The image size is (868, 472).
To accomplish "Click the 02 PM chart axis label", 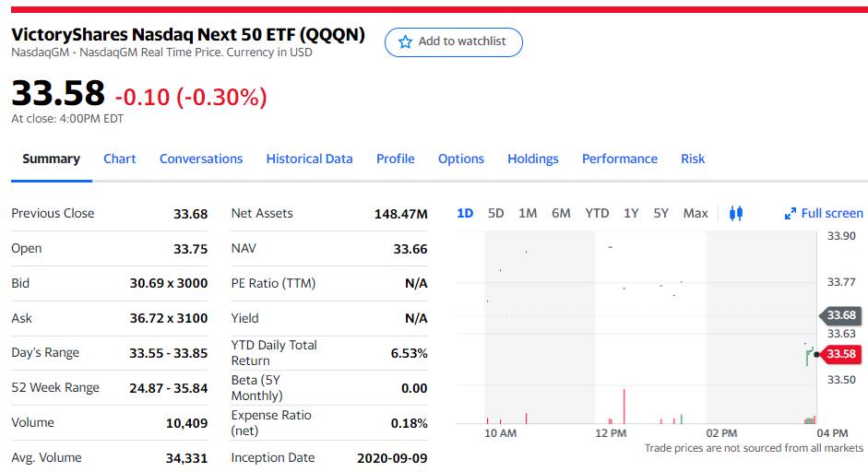I will point(722,433).
